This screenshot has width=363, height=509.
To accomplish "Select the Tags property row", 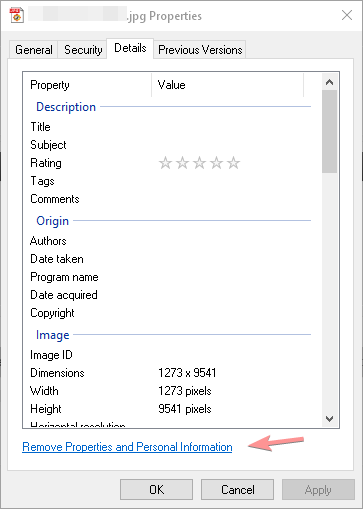I will click(170, 181).
